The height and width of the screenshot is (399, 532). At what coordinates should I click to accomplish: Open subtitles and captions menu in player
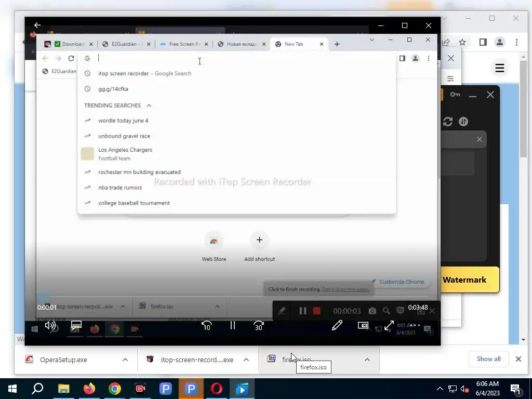click(76, 326)
